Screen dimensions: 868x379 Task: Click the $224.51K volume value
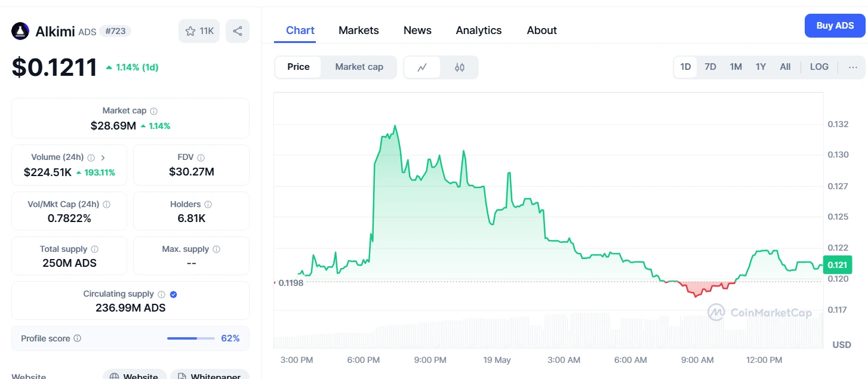coord(48,172)
